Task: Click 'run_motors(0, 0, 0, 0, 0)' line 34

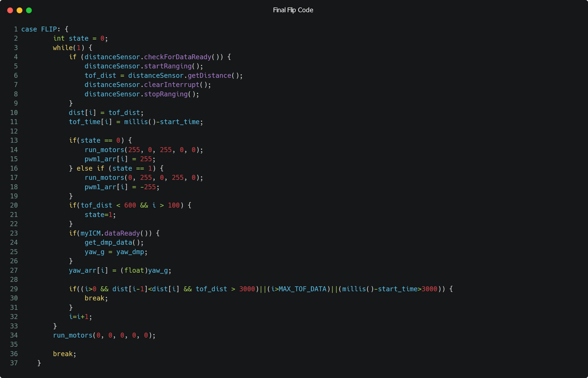Action: 102,335
